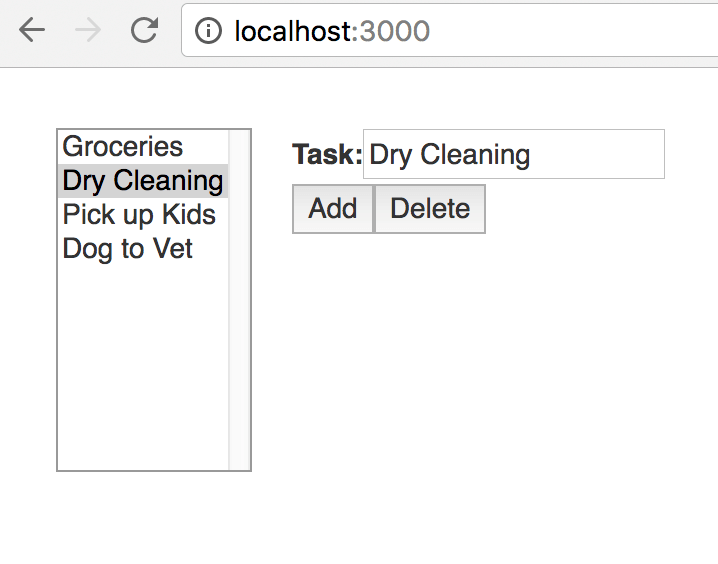Select Dog to Vet task

pyautogui.click(x=128, y=248)
